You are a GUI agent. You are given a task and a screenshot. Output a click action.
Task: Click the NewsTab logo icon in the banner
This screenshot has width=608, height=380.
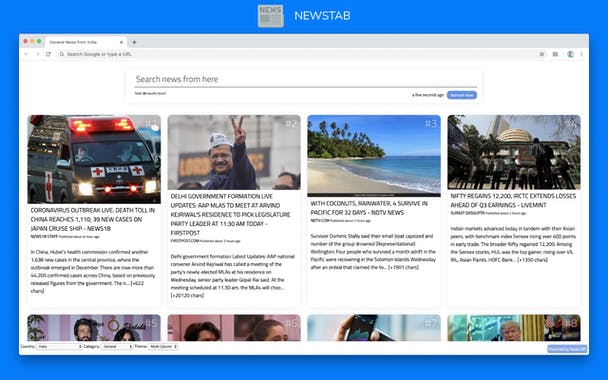271,16
